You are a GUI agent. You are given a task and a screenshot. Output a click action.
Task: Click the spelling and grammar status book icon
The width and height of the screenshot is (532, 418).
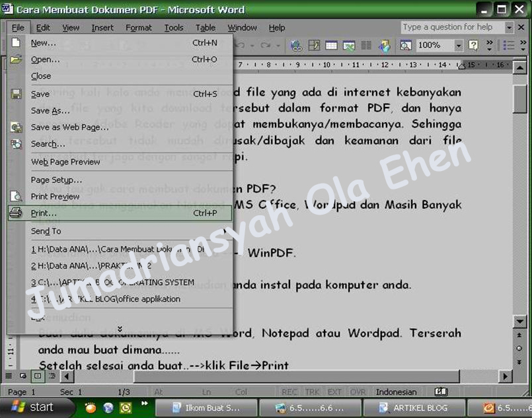pos(441,392)
